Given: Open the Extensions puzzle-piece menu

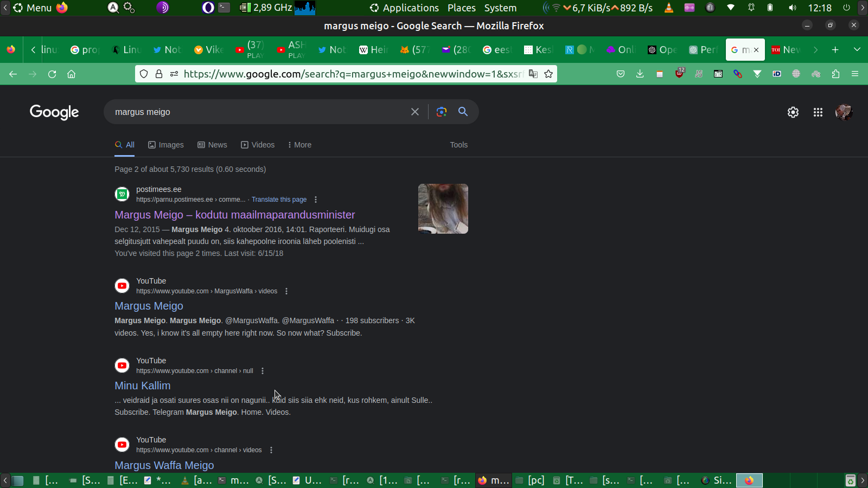Looking at the screenshot, I should (x=835, y=74).
